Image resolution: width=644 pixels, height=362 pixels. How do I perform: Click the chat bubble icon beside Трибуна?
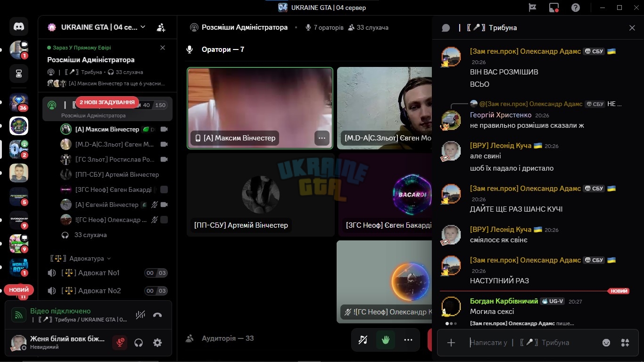pyautogui.click(x=446, y=28)
